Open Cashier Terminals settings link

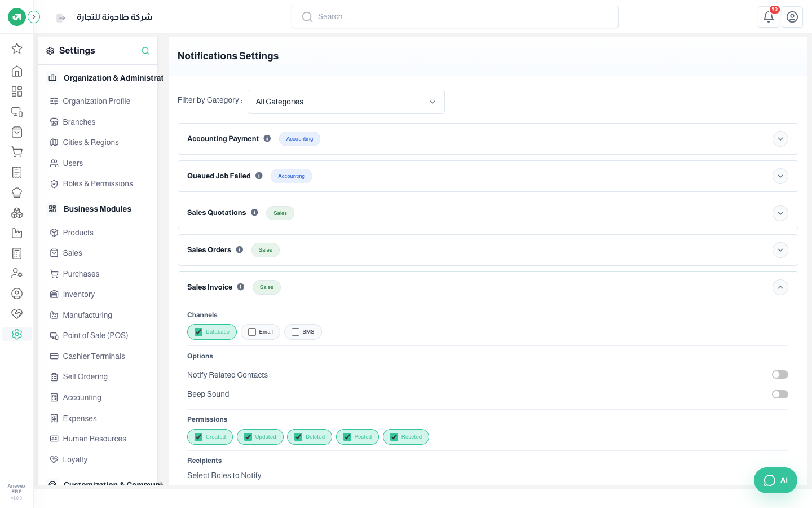pyautogui.click(x=94, y=356)
